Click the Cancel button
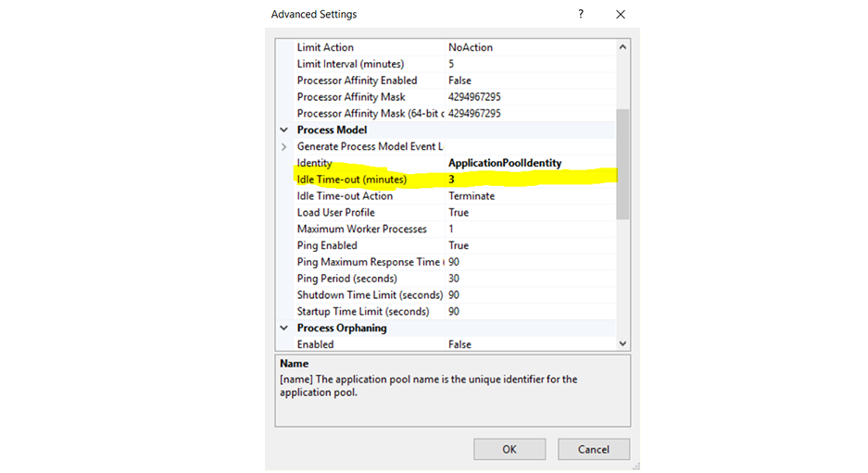Viewport: 868px width, 473px height. pos(594,449)
